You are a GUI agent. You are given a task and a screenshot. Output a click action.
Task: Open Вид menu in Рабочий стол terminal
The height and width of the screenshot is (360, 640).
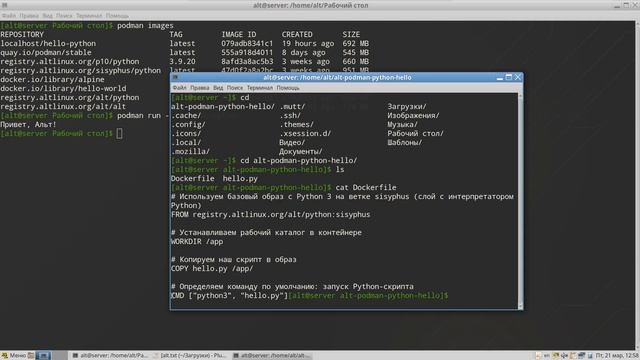(x=47, y=16)
